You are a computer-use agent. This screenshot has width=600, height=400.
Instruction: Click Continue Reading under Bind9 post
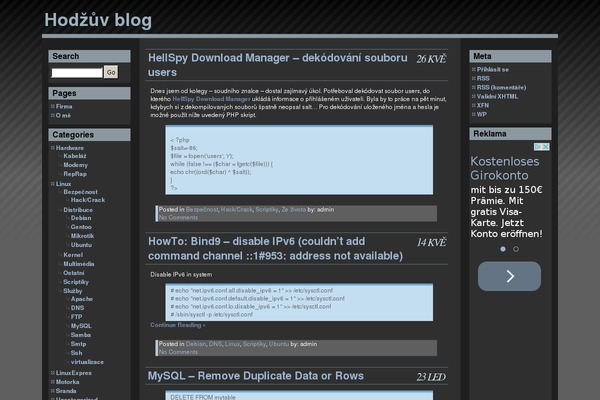[178, 325]
